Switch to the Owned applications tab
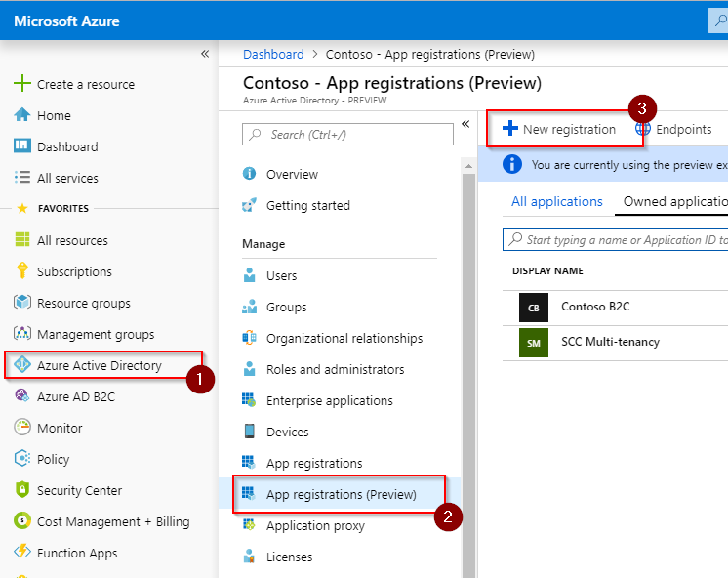728x578 pixels. pos(675,202)
